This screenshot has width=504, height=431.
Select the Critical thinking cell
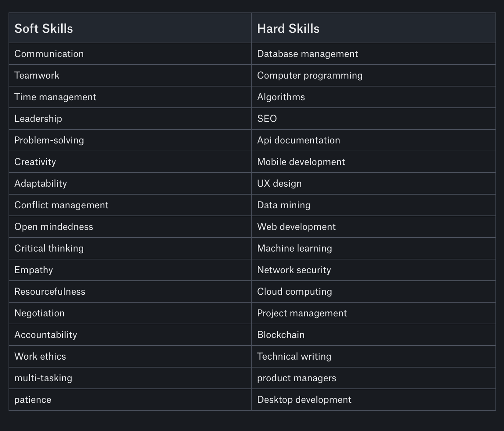pyautogui.click(x=49, y=248)
